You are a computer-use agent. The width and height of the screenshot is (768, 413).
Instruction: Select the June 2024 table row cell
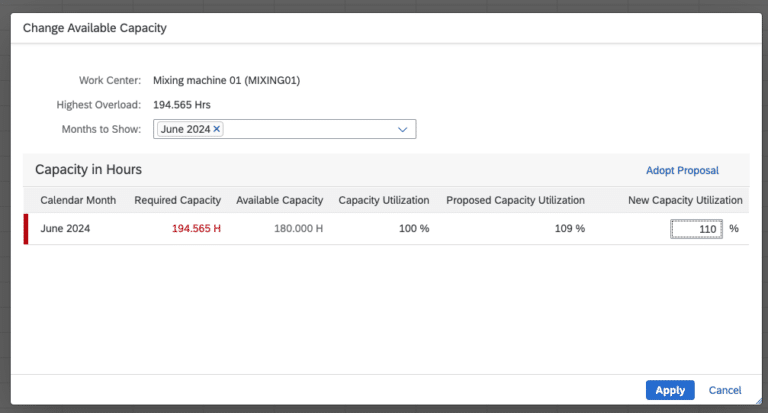click(66, 229)
